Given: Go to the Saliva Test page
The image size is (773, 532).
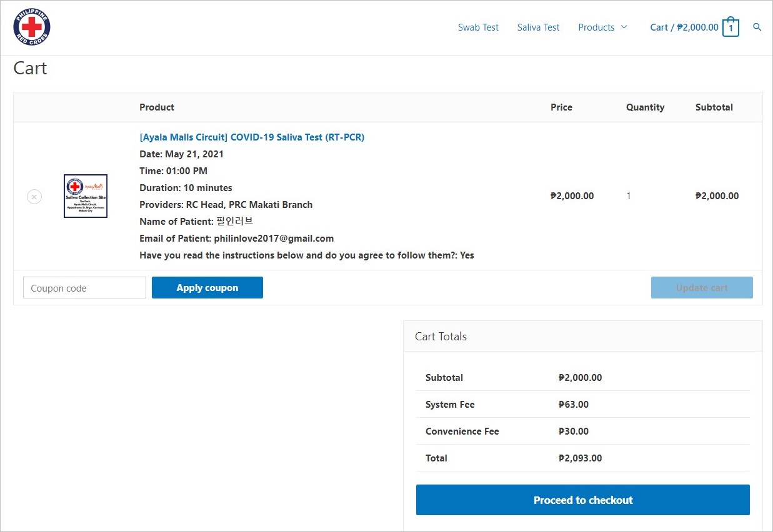Looking at the screenshot, I should tap(538, 27).
